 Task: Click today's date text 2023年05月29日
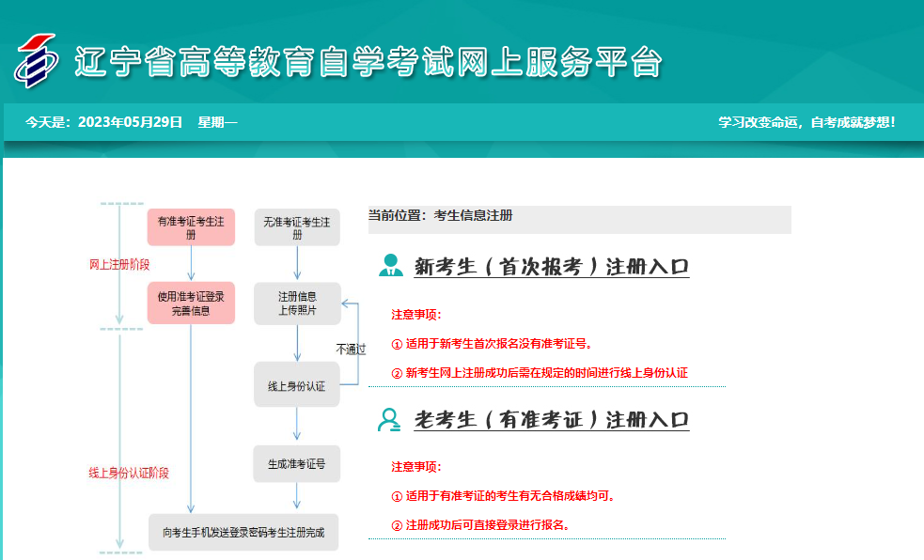pyautogui.click(x=130, y=122)
